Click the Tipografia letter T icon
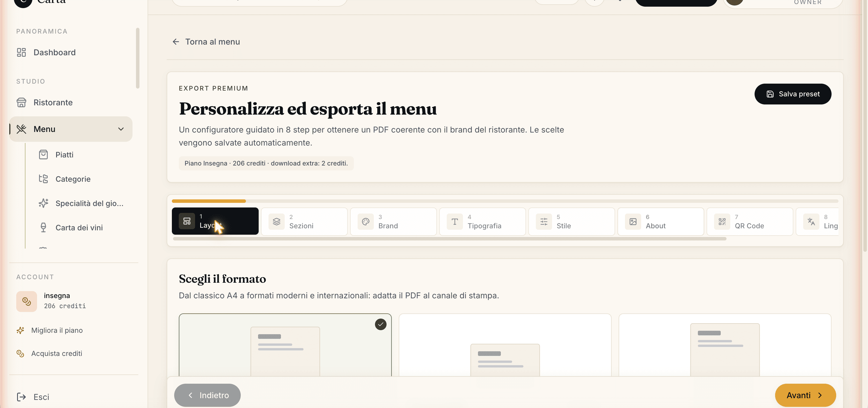This screenshot has width=868, height=408. tap(455, 221)
